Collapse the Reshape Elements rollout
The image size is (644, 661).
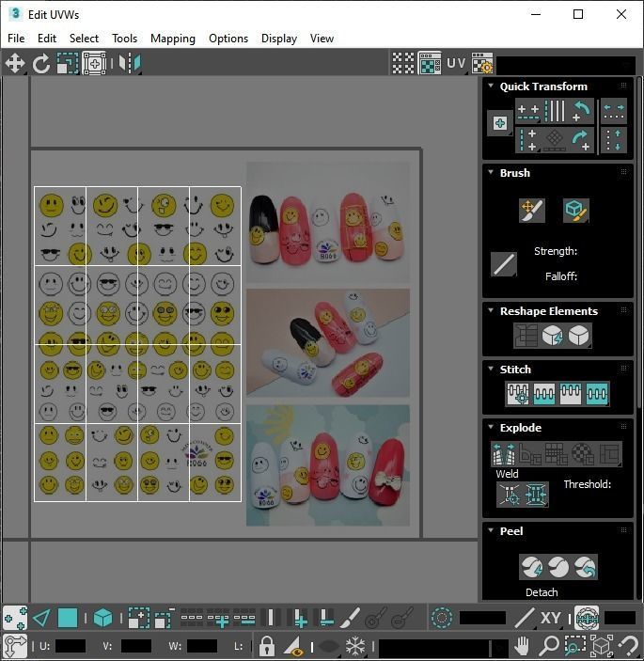[x=491, y=310]
